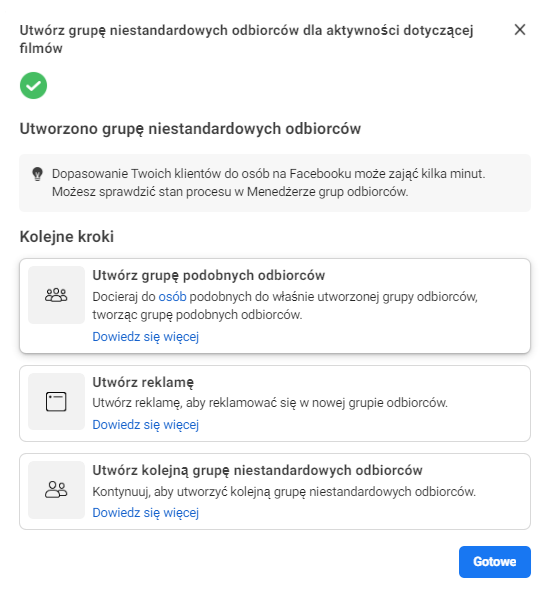Follow the blue 'osób' link
The image size is (550, 591).
tap(172, 297)
